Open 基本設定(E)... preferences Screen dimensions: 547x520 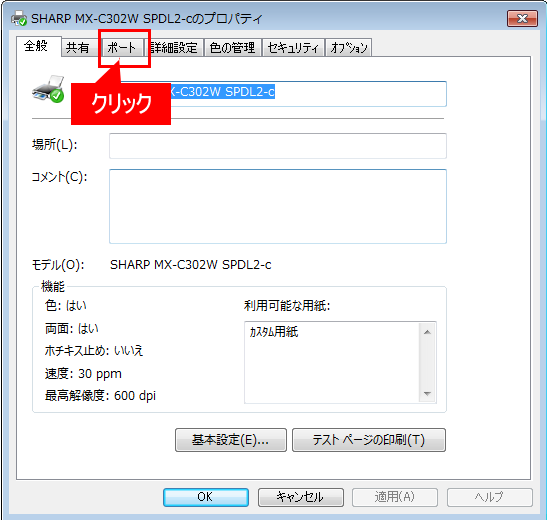tap(231, 440)
